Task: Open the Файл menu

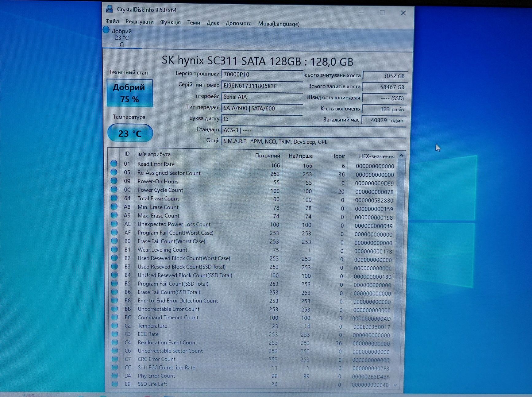Action: 112,21
